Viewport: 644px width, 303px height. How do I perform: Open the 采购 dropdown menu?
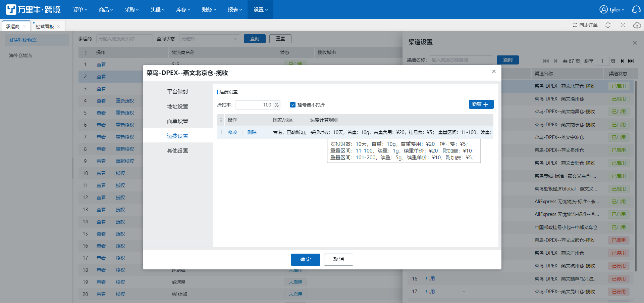131,10
